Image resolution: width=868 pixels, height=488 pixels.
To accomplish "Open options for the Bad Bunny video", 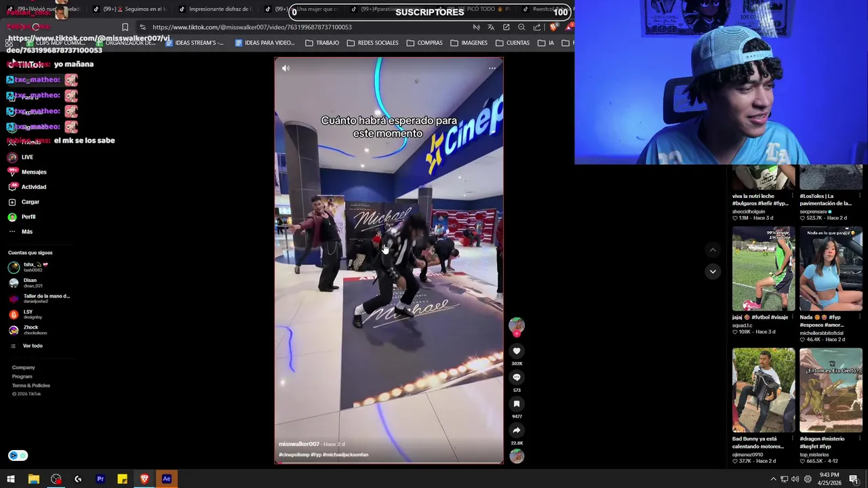I will (x=792, y=439).
